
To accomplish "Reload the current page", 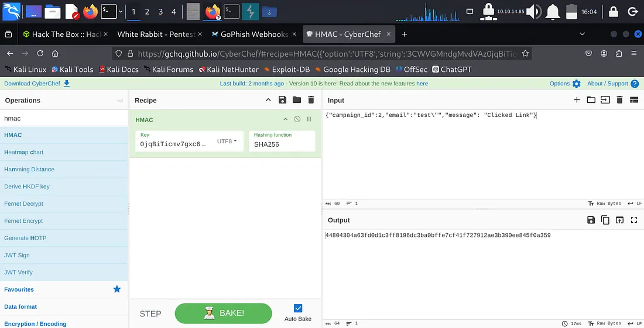I will click(x=40, y=53).
